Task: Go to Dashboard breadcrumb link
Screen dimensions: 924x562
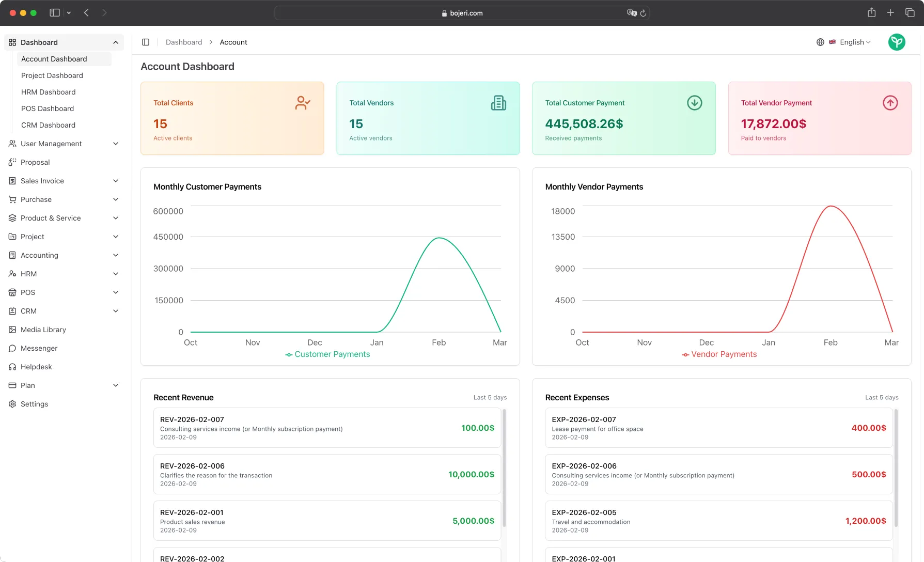Action: 184,42
